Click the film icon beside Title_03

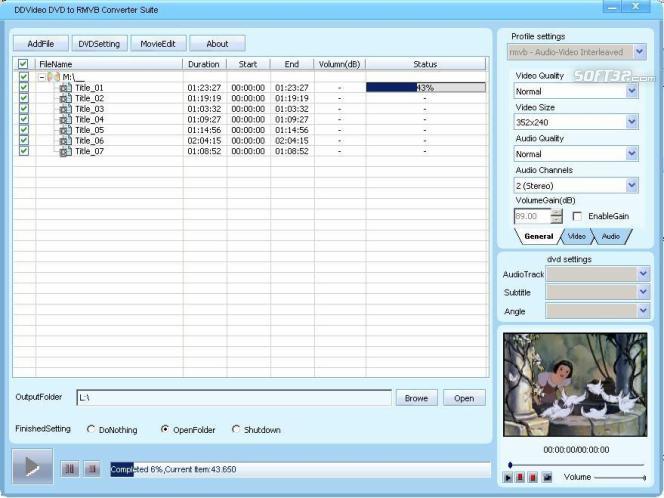65,109
